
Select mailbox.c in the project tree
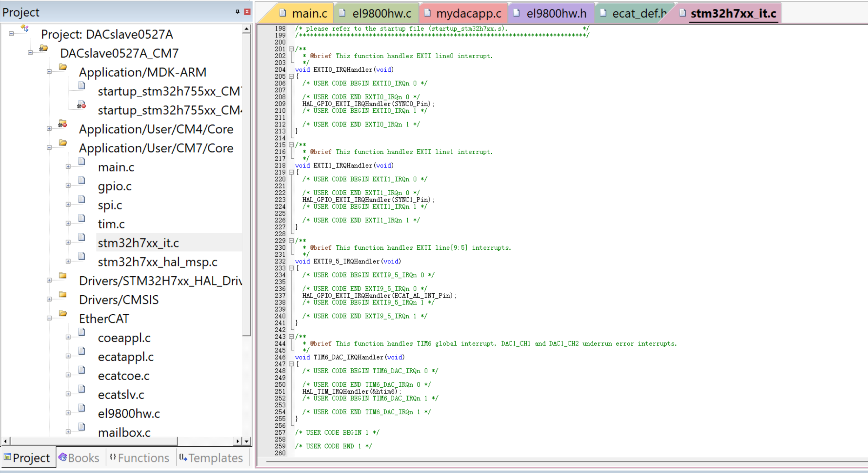click(x=124, y=433)
